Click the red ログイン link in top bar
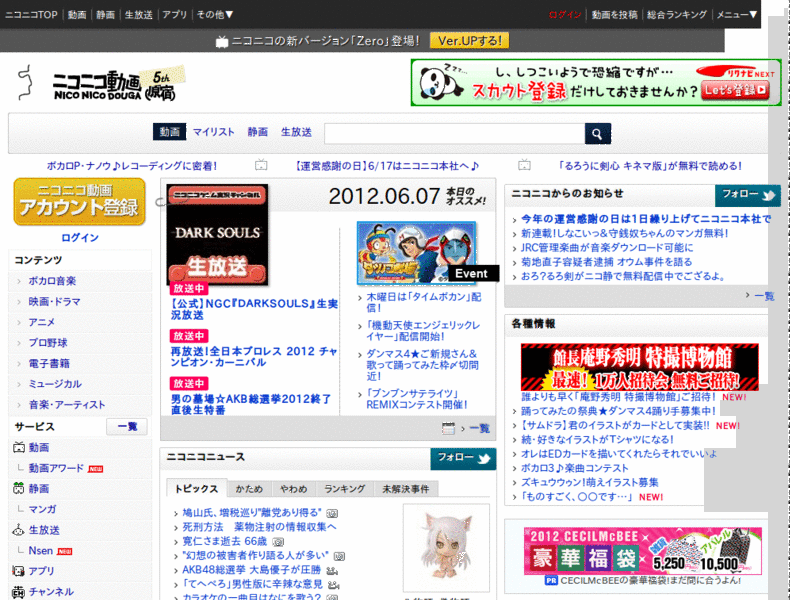800x600 pixels. click(x=565, y=15)
